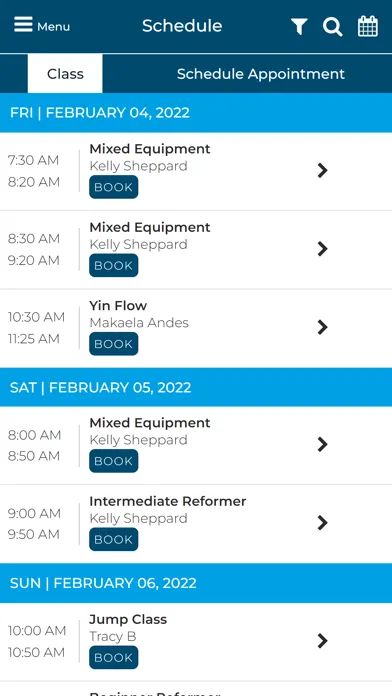Select the Yin Flow class title
The height and width of the screenshot is (696, 392).
tap(118, 306)
